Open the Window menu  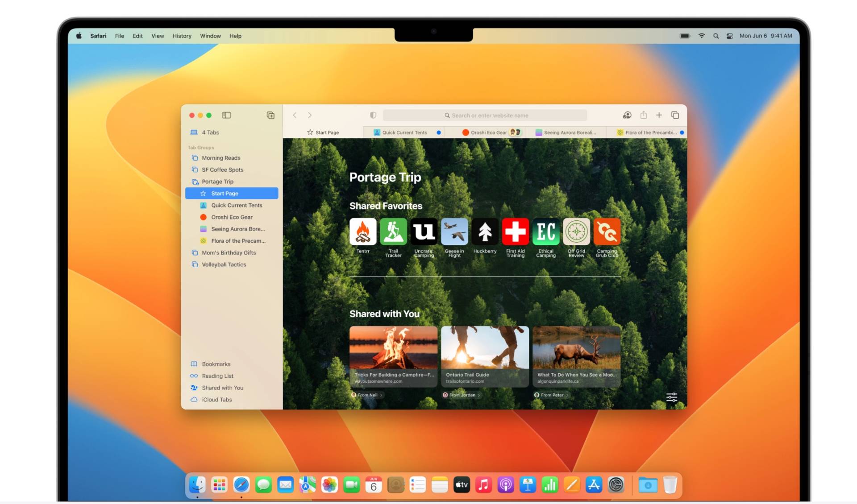(210, 36)
